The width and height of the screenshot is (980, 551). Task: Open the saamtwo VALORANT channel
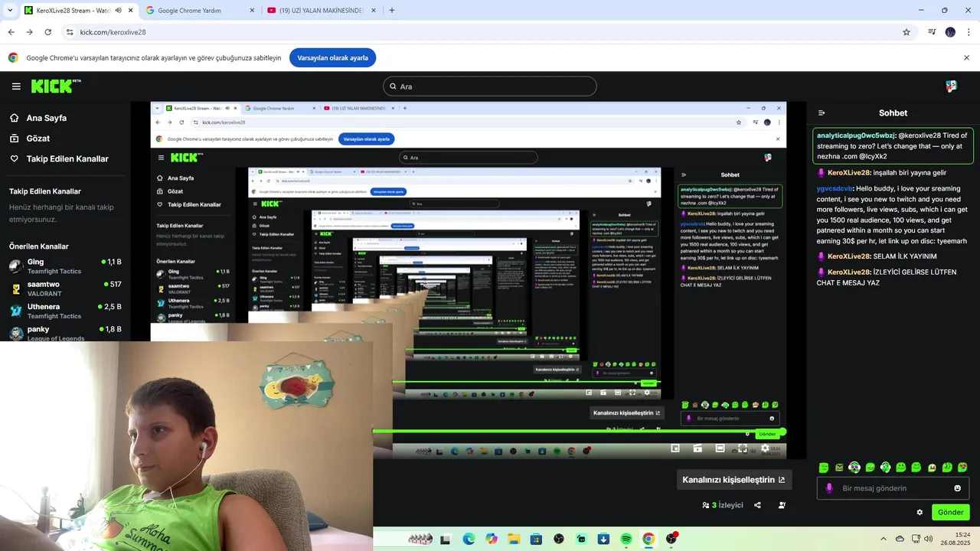(x=65, y=289)
